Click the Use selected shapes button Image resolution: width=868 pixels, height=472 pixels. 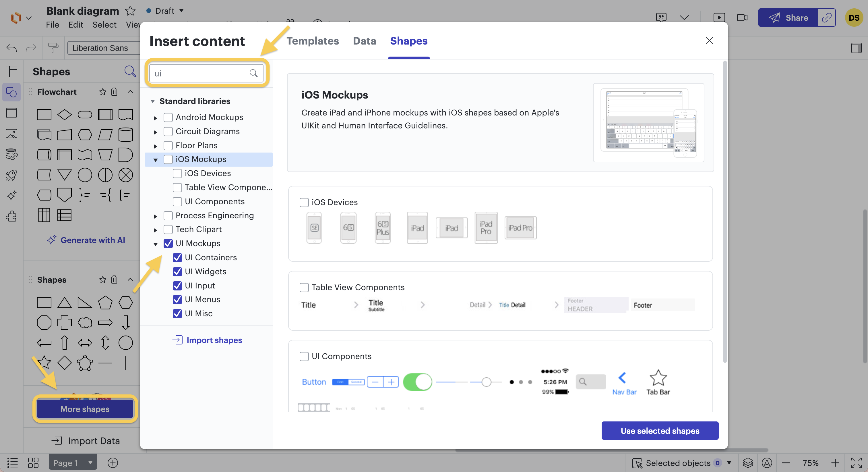pyautogui.click(x=660, y=430)
